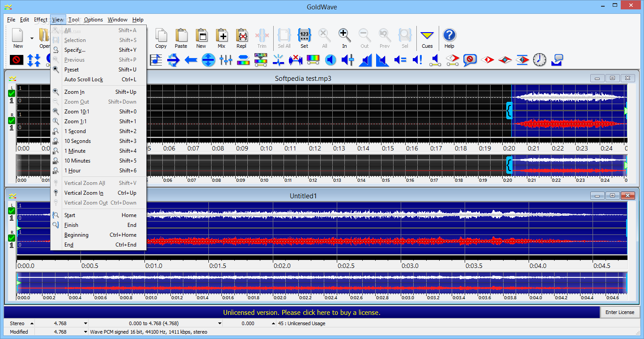Click speaker with equals sign match volume icon
Viewport: 644px width, 339px height.
[400, 60]
